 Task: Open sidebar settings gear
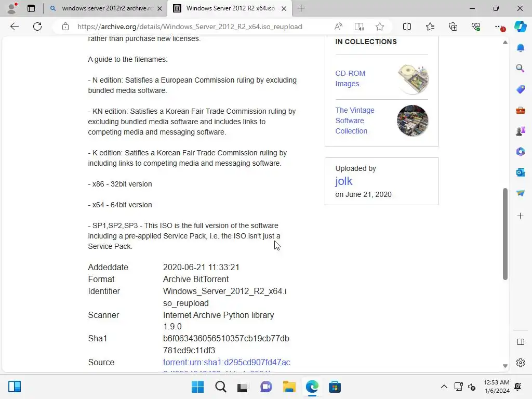pyautogui.click(x=521, y=363)
